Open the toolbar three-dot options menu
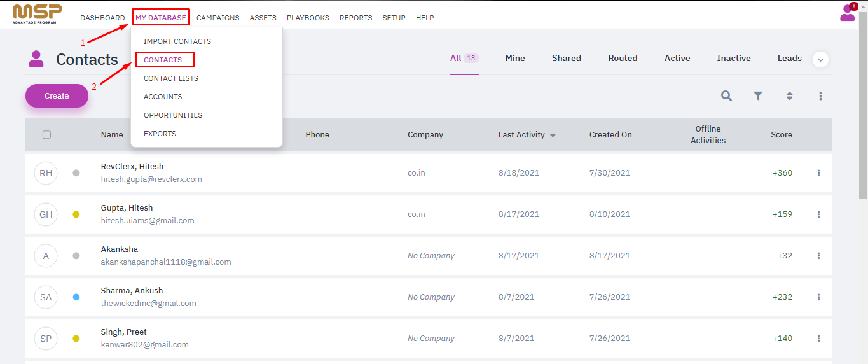Screen dimensions: 868x364 [x=821, y=96]
